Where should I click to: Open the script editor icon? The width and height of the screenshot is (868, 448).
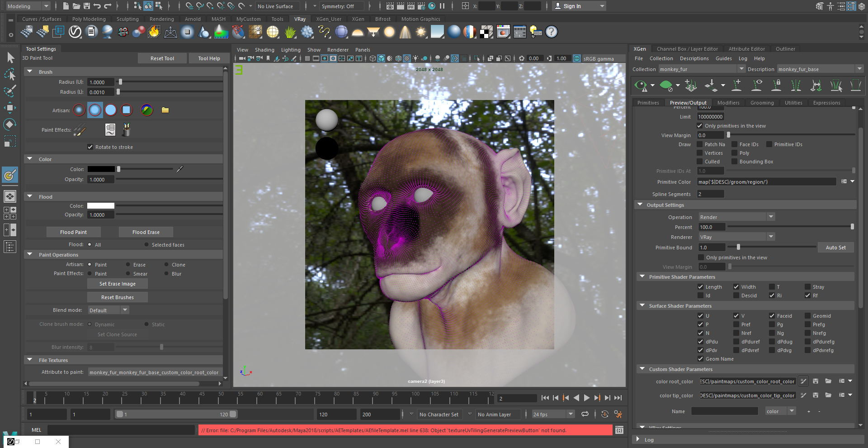point(619,430)
